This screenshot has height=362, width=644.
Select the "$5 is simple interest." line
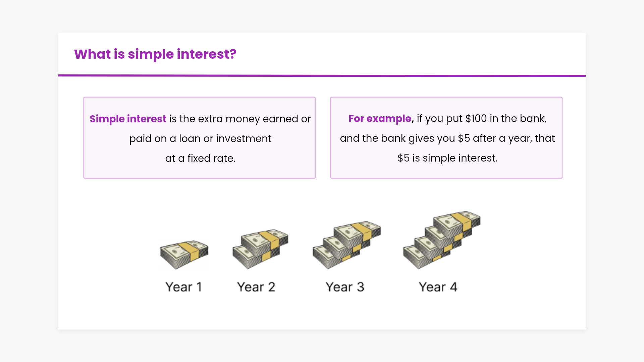click(447, 158)
